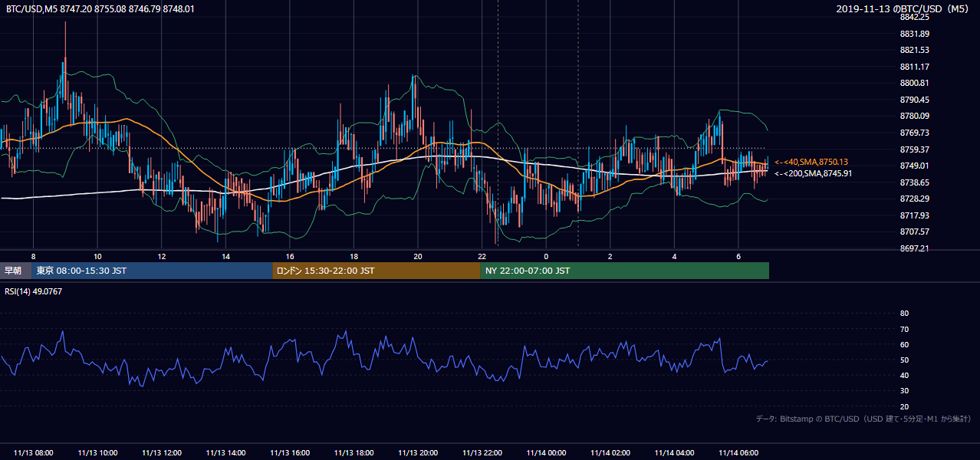Click hour marker 18 under price chart
The height and width of the screenshot is (460, 980).
tap(354, 256)
